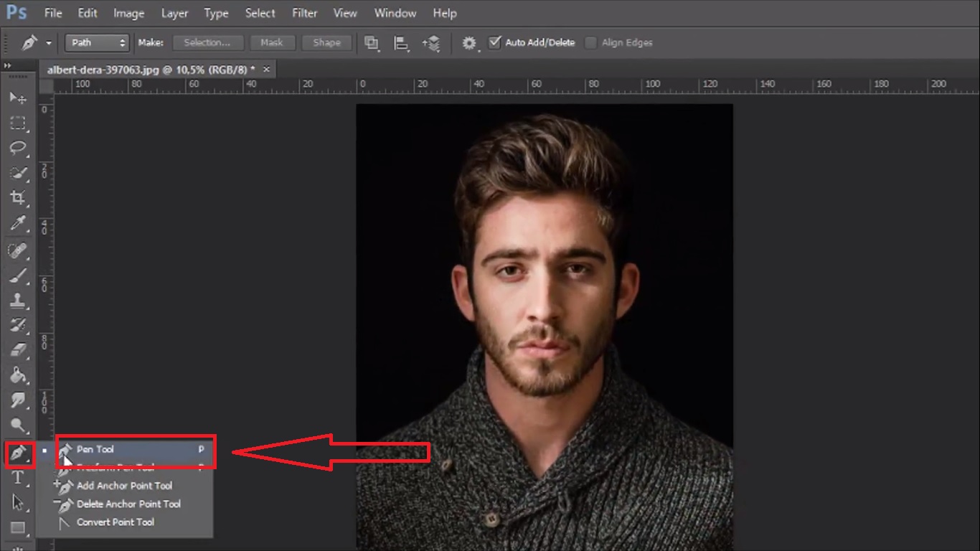
Task: Choose the Clone Stamp tool
Action: coord(18,300)
